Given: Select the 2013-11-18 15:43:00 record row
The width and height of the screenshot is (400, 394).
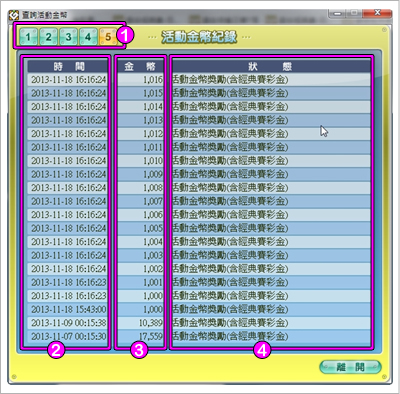Looking at the screenshot, I should click(x=199, y=309).
